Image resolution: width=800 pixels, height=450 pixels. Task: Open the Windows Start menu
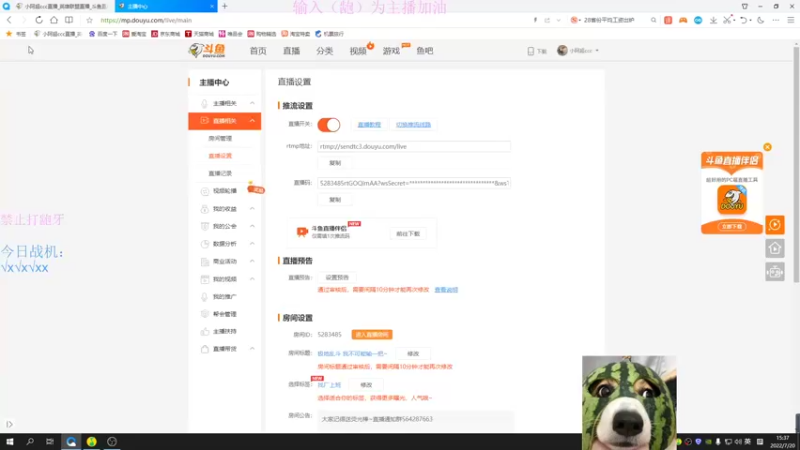(x=10, y=441)
